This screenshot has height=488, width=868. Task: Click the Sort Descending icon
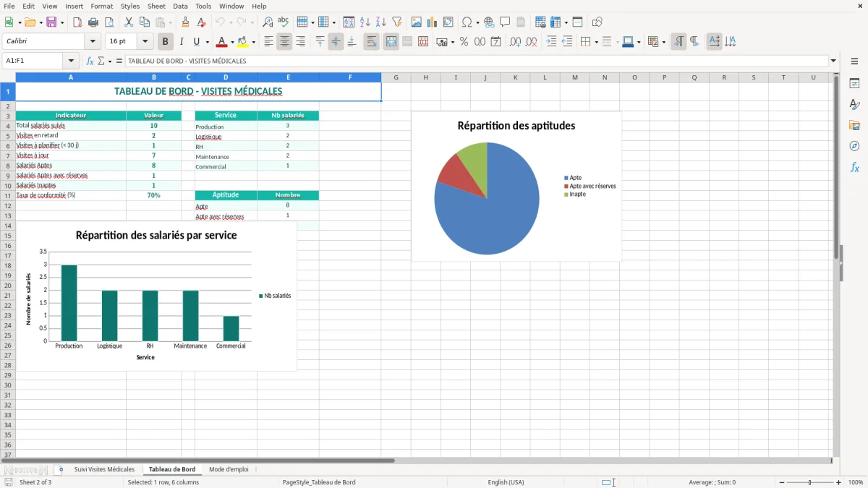380,22
